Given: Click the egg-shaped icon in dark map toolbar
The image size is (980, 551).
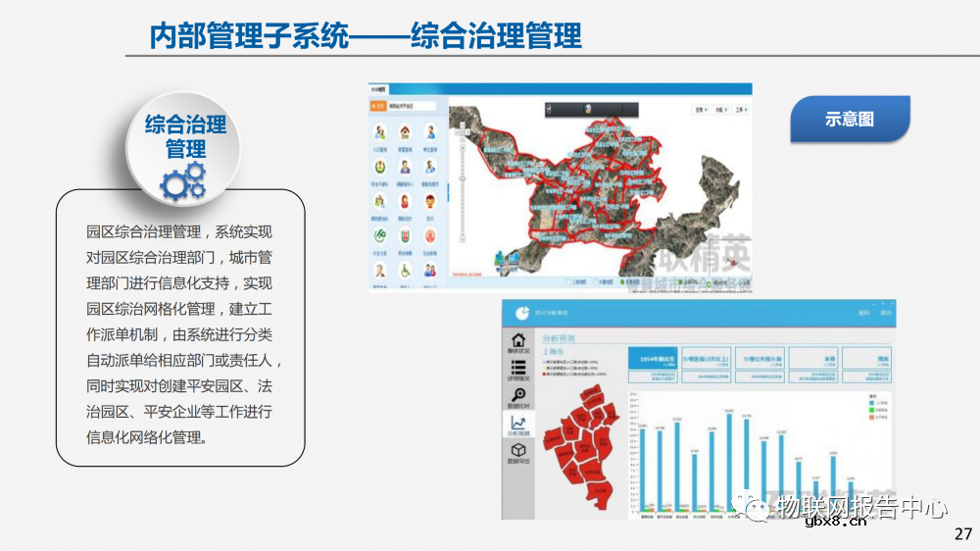Looking at the screenshot, I should pyautogui.click(x=587, y=110).
